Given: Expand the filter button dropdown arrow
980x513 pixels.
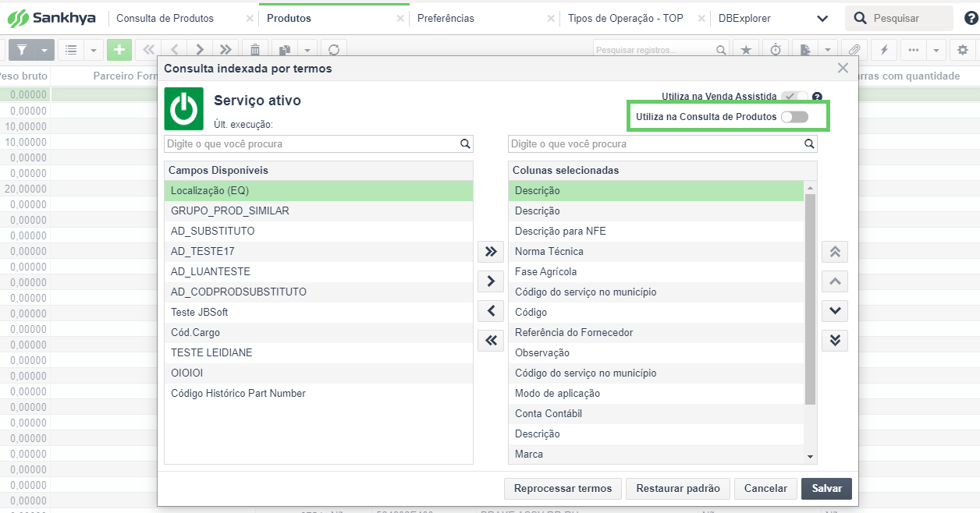Looking at the screenshot, I should (44, 50).
